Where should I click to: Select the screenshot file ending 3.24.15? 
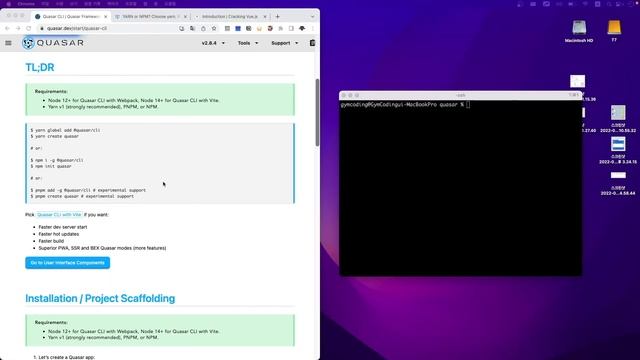coord(618,150)
